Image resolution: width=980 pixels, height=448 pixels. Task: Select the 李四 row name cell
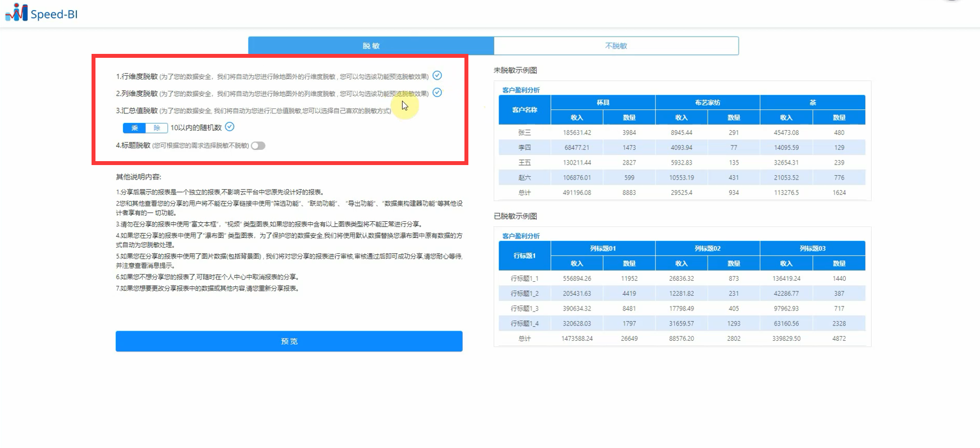tap(525, 148)
